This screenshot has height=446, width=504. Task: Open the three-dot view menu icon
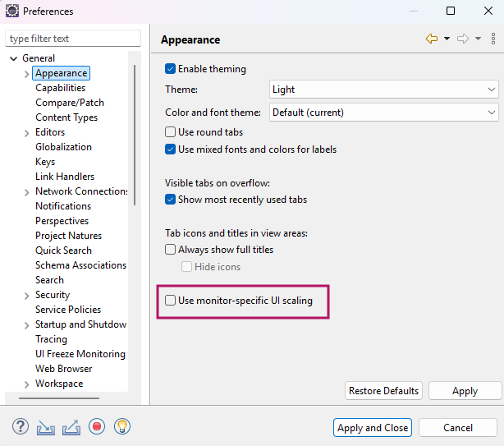[x=493, y=39]
